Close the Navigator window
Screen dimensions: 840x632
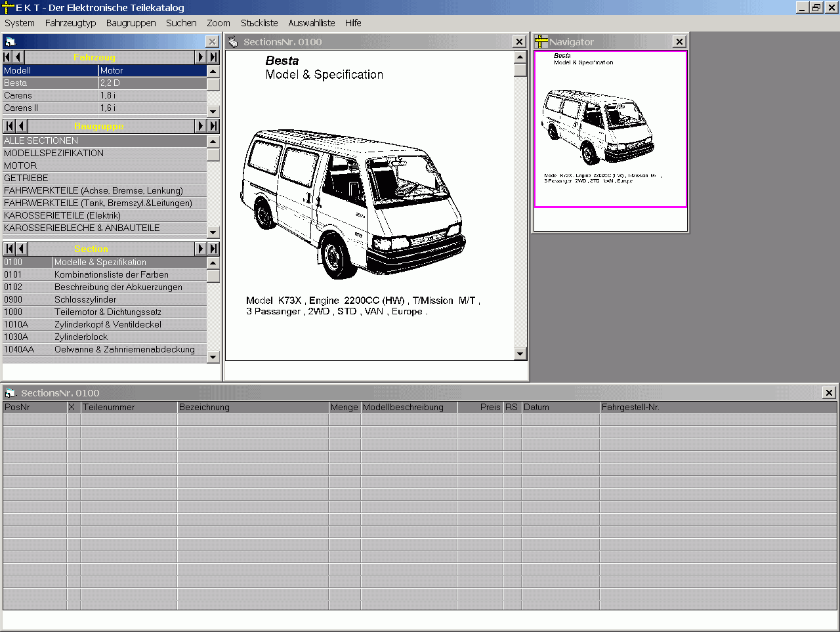click(x=679, y=42)
